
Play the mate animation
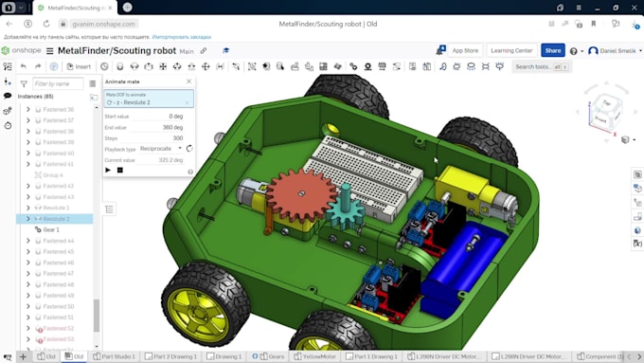tap(108, 170)
